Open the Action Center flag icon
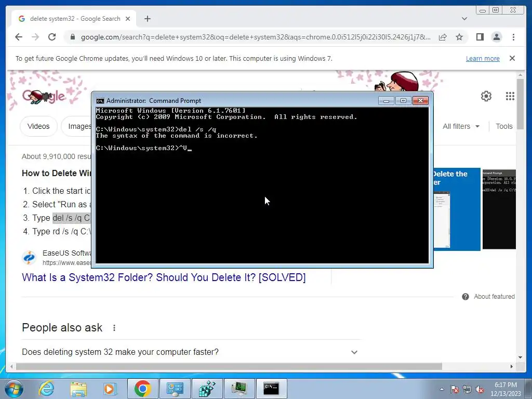 click(454, 389)
